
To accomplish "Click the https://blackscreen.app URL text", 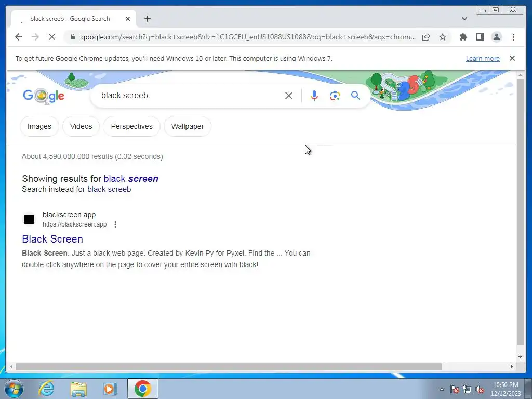I will (75, 224).
